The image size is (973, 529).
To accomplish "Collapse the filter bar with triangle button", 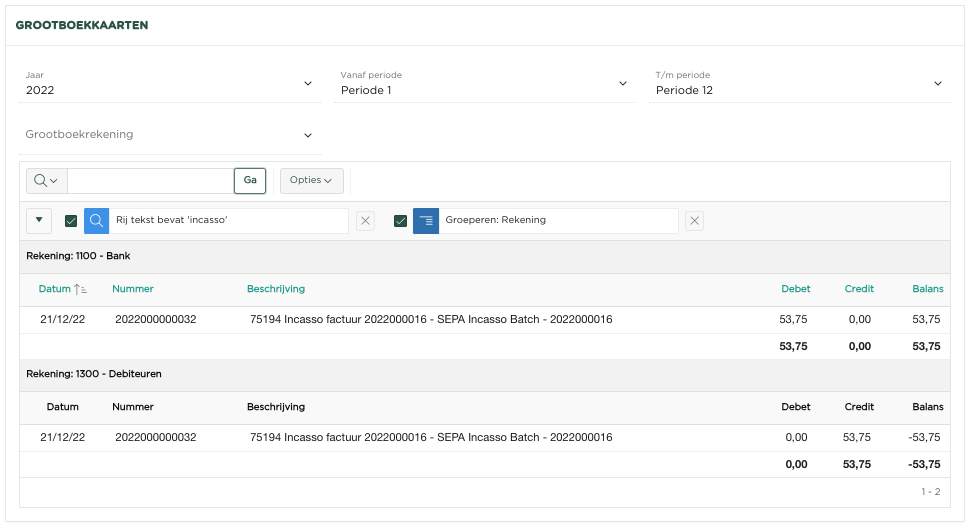I will tap(39, 221).
